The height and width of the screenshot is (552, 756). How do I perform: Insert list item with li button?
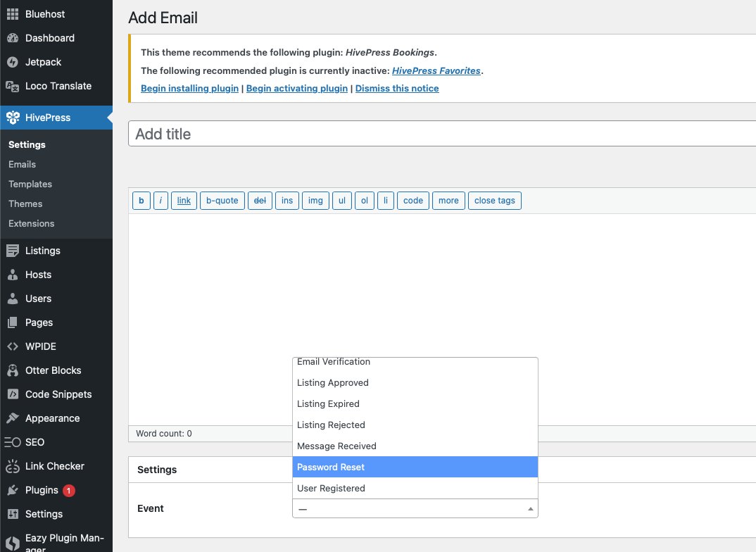386,201
